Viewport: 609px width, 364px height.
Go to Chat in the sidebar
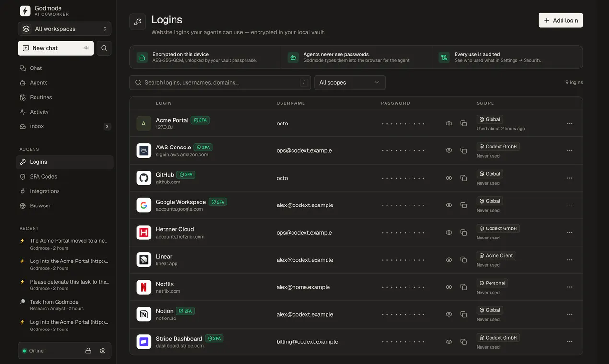click(x=65, y=68)
